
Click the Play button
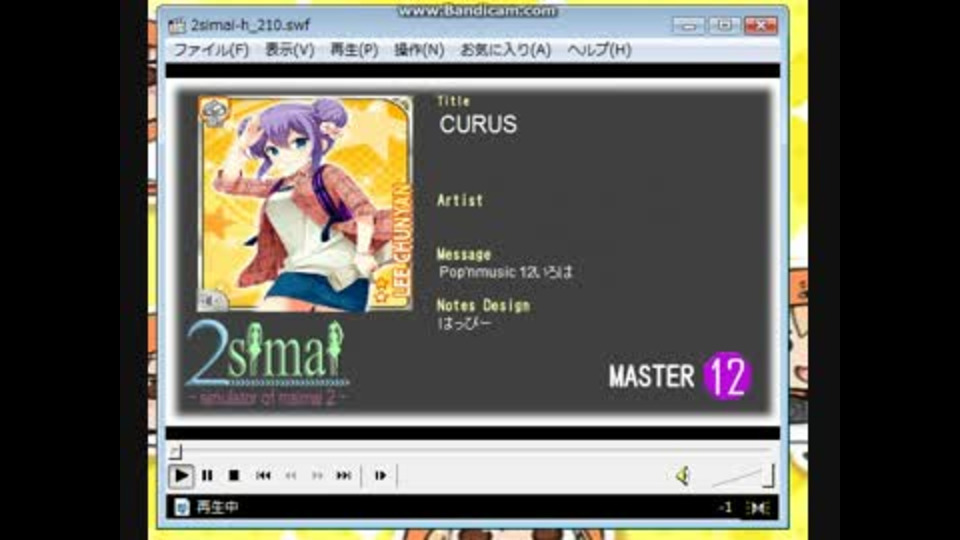tap(181, 476)
